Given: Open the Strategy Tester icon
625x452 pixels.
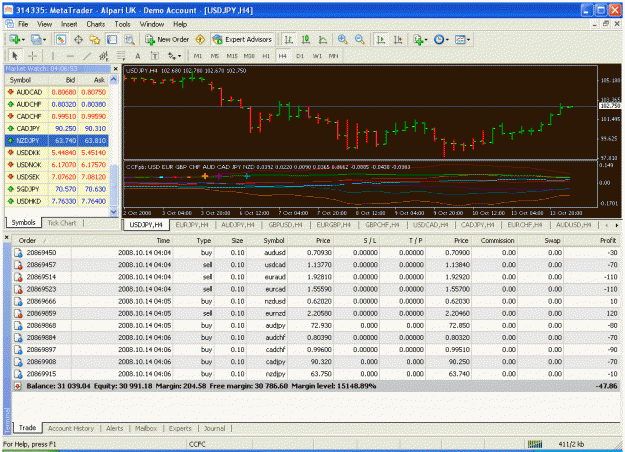Looking at the screenshot, I should 129,39.
